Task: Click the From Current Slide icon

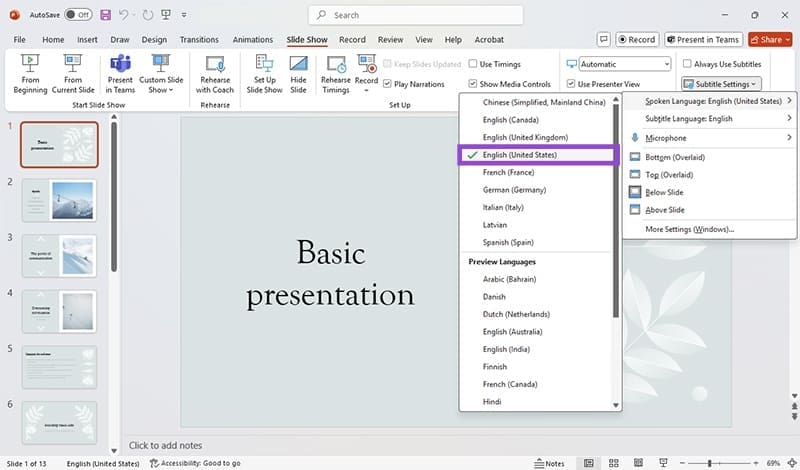Action: [72, 74]
